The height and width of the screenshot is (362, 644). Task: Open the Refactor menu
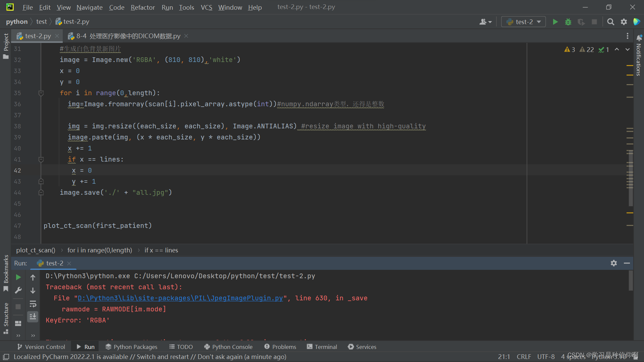click(x=143, y=7)
